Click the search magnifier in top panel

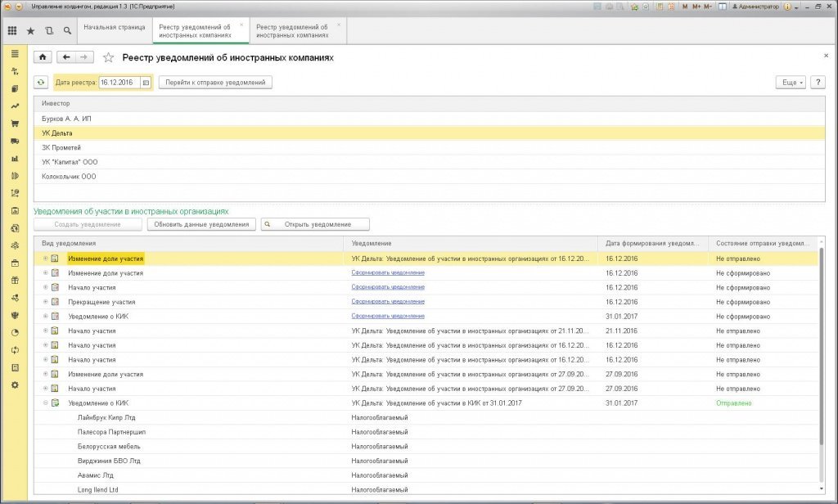(67, 31)
